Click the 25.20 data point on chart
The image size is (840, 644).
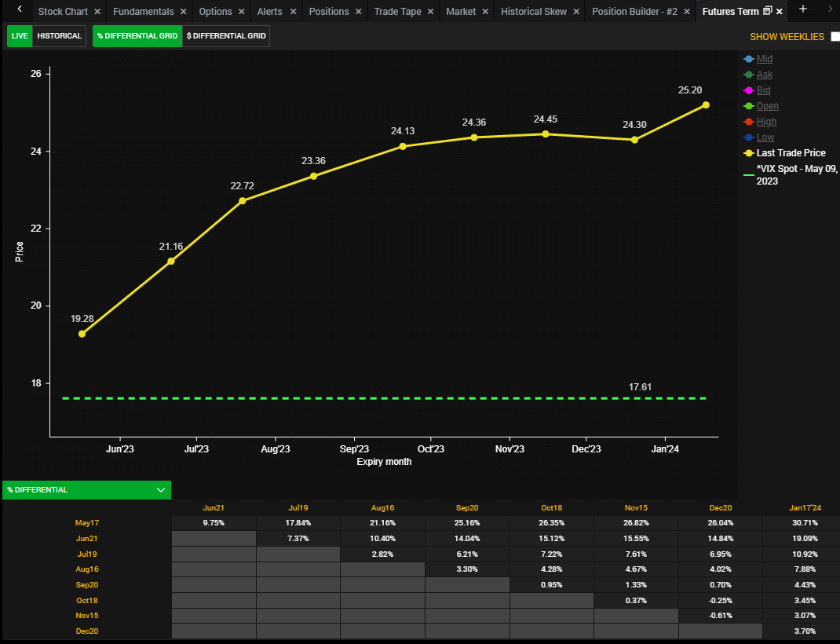coord(706,105)
